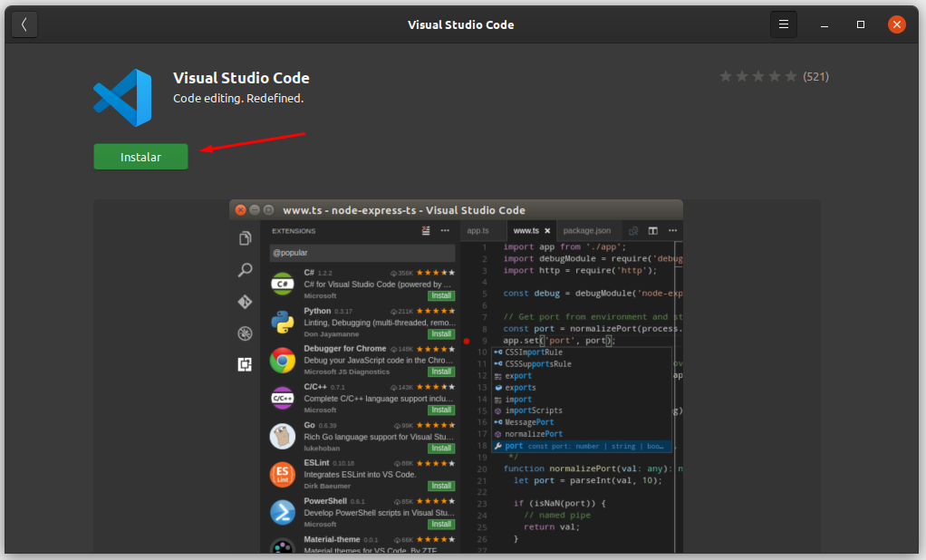Open the editor's More Actions ellipsis menu
The height and width of the screenshot is (560, 926).
672,230
